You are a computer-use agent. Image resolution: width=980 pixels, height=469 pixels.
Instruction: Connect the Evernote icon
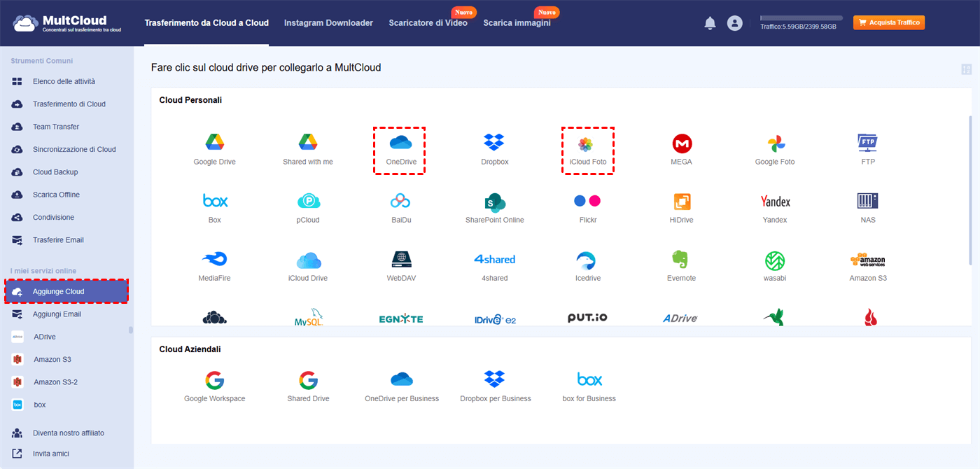pyautogui.click(x=680, y=260)
